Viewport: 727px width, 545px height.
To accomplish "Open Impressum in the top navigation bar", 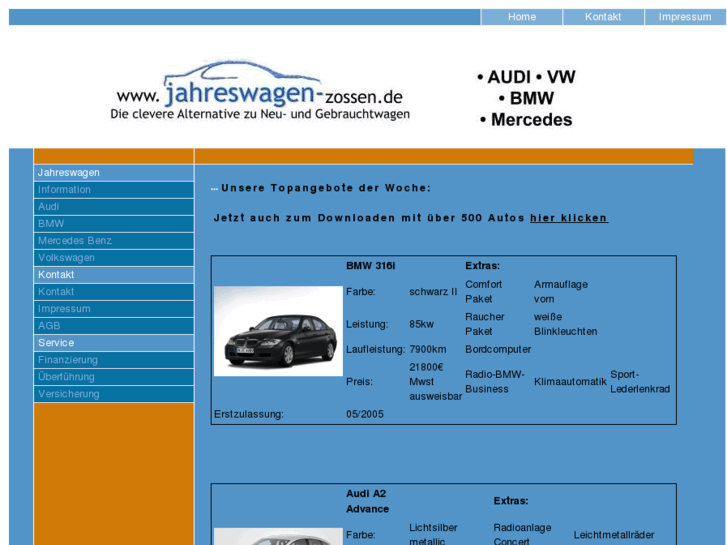I will 685,17.
